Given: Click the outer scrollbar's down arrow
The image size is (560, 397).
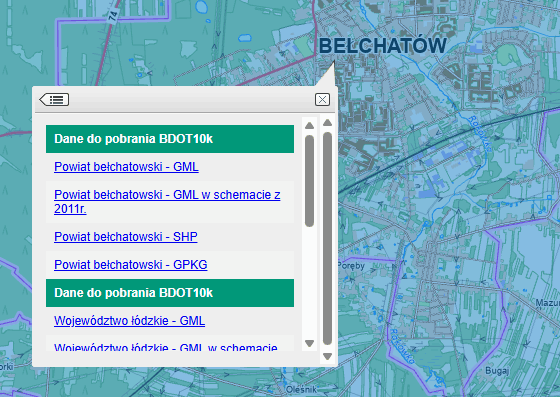Looking at the screenshot, I should pyautogui.click(x=327, y=356).
